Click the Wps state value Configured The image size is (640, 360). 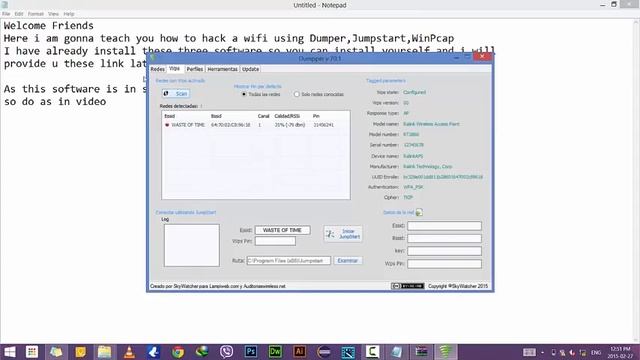414,92
